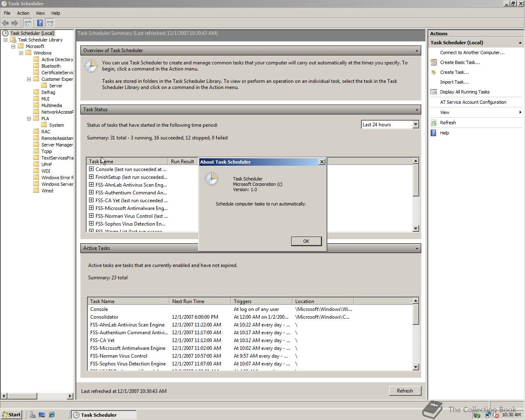The image size is (525, 420).
Task: Click the security shield tray icon
Action: click(477, 415)
